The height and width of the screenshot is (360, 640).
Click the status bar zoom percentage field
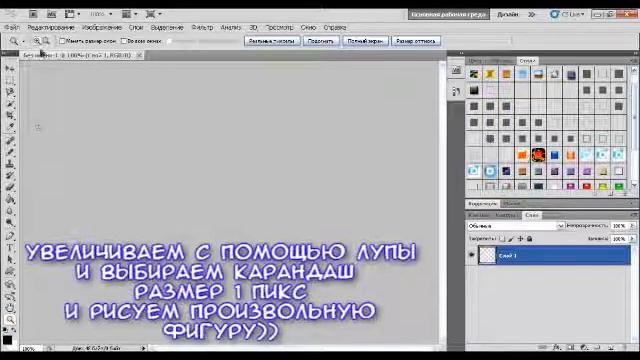[29, 349]
